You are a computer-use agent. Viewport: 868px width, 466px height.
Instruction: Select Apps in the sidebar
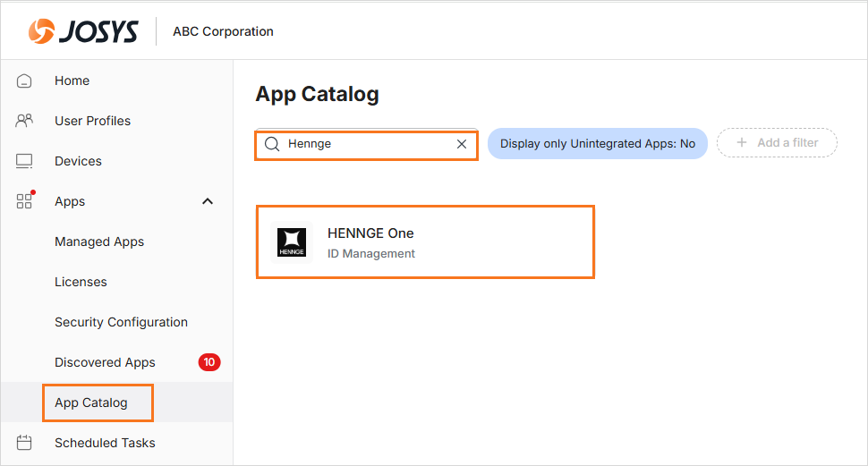(x=70, y=201)
